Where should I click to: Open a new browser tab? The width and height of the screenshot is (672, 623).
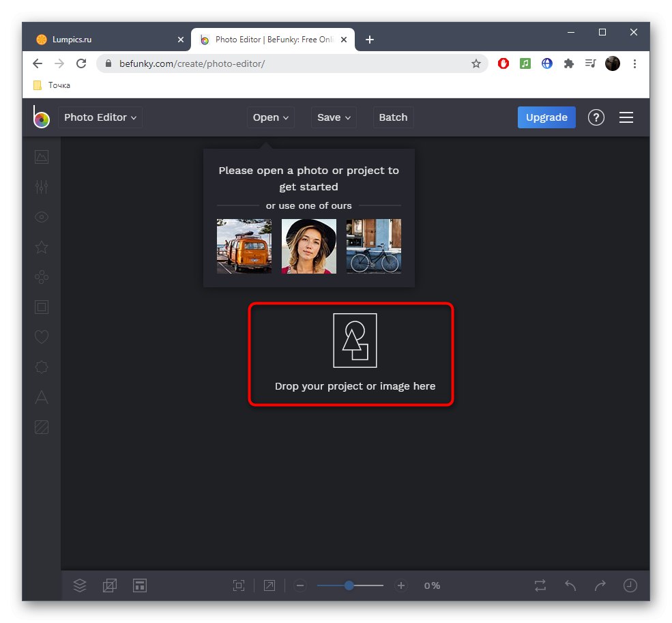coord(369,40)
